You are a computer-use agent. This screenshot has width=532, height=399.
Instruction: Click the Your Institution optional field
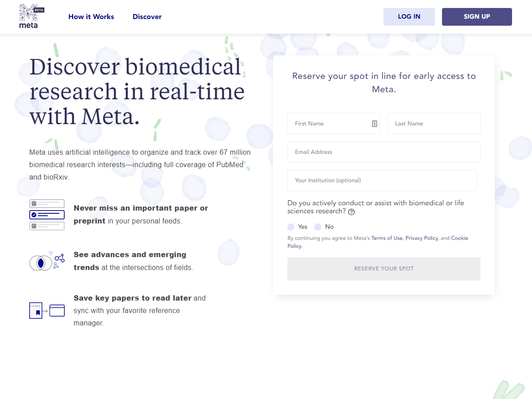382,180
